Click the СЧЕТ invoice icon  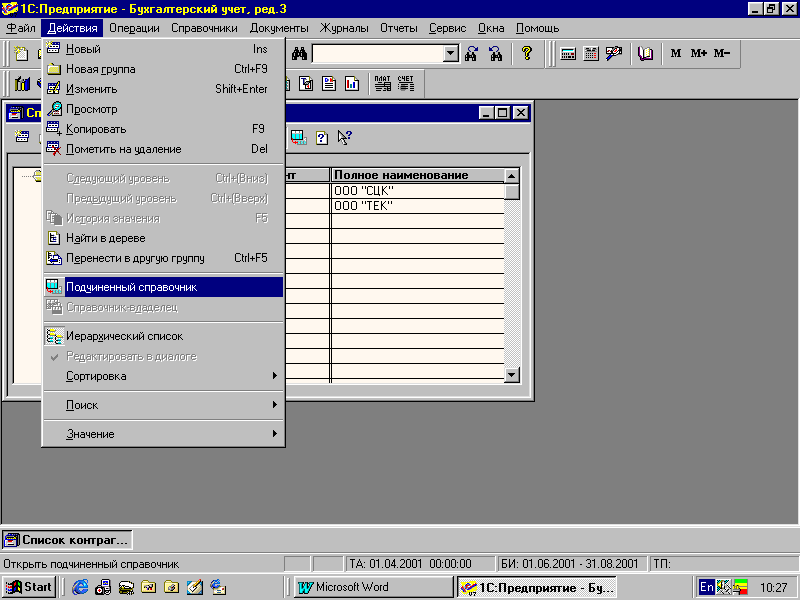tap(406, 84)
